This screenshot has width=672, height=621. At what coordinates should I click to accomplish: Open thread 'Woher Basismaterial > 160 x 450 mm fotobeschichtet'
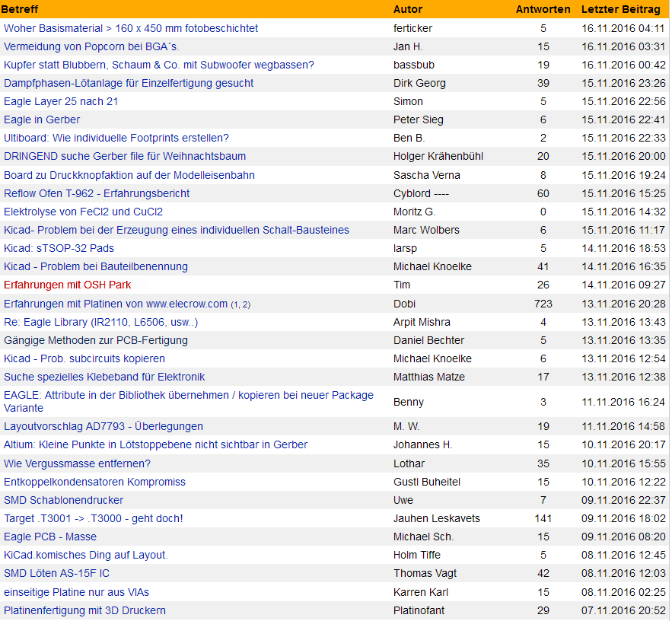click(x=131, y=28)
